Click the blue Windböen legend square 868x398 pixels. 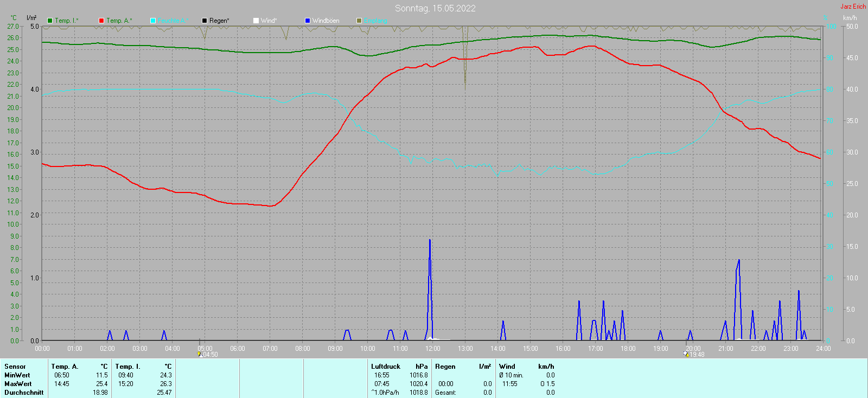[x=308, y=21]
